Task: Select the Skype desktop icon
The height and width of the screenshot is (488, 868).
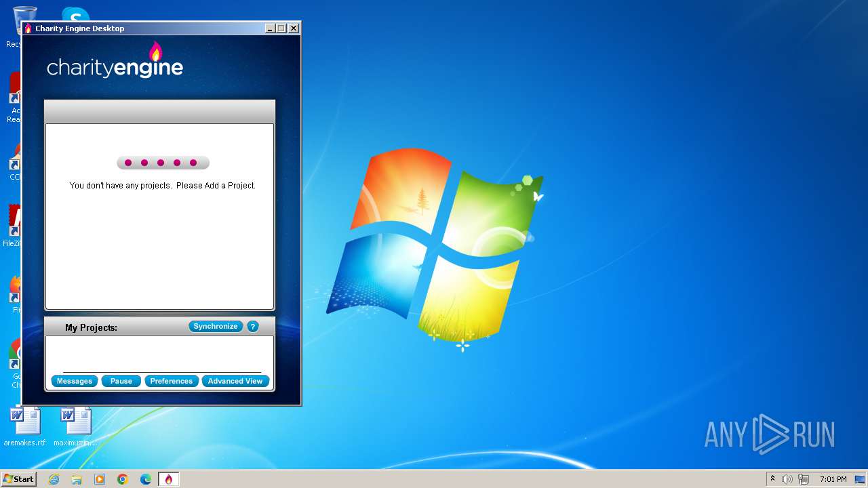Action: [x=75, y=14]
